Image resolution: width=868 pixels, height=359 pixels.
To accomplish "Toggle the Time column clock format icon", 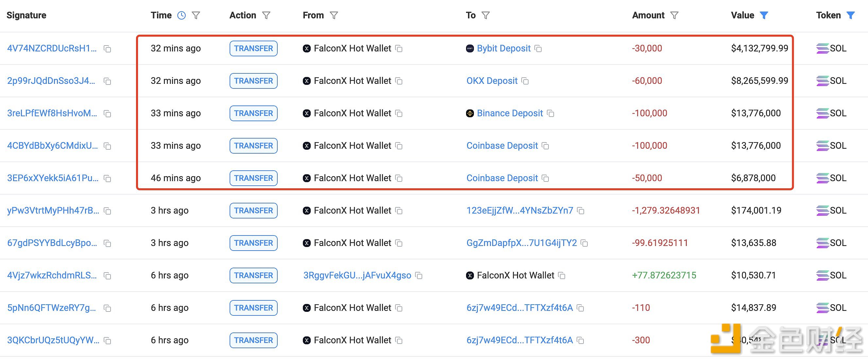I will coord(181,15).
